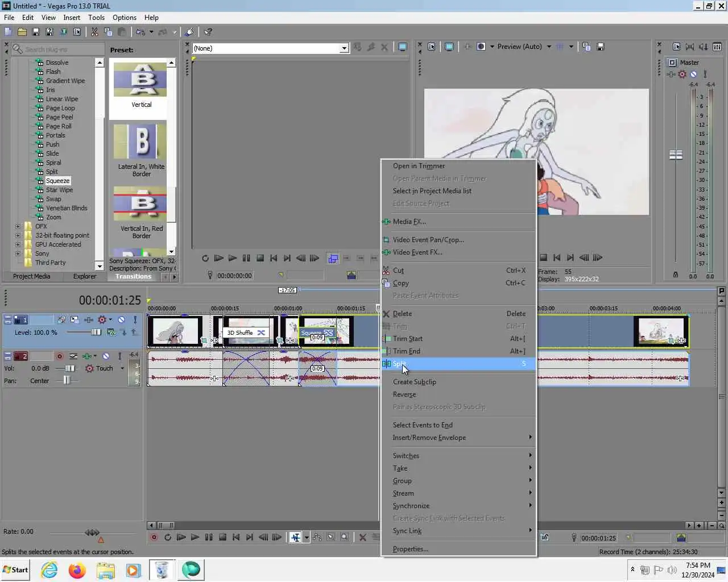
Task: Arm audio track 2 for record
Action: coord(60,356)
